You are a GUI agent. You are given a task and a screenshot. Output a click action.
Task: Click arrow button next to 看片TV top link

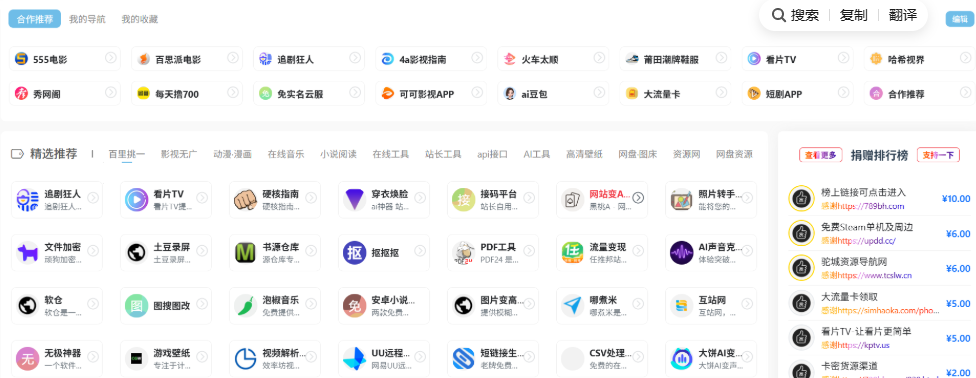pyautogui.click(x=843, y=57)
